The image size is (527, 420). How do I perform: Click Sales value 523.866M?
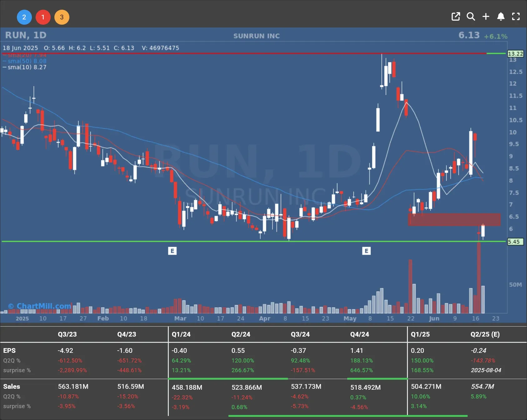(x=247, y=387)
